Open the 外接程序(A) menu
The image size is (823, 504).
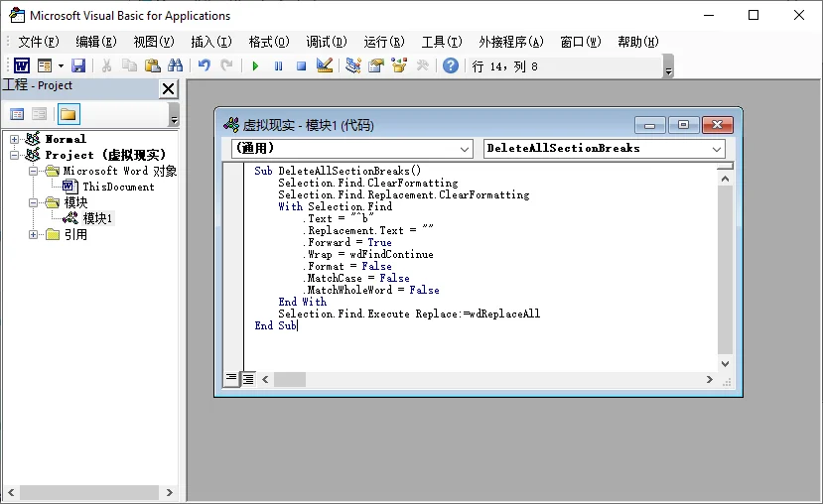pos(510,42)
